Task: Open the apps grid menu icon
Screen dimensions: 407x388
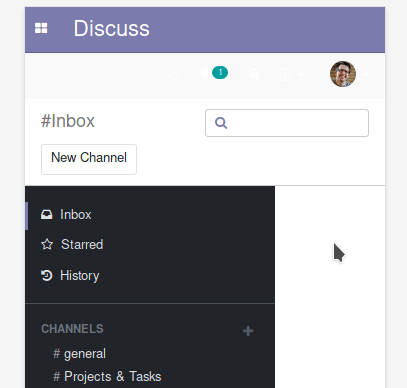Action: (x=41, y=28)
